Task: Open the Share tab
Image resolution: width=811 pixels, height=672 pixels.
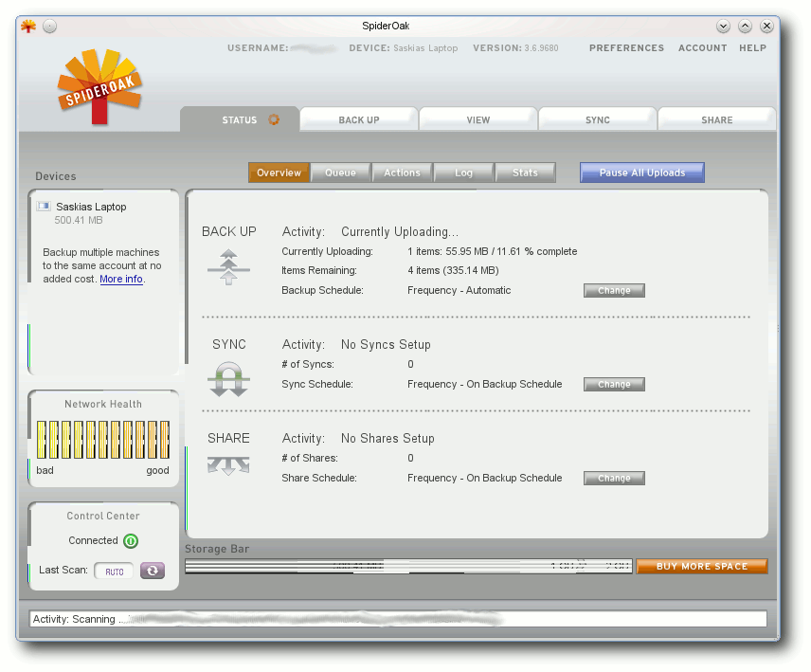Action: 717,119
